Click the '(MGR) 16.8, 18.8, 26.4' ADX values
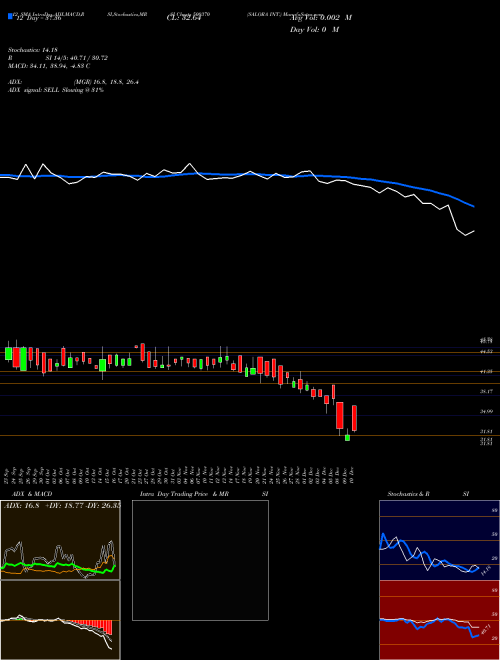Viewport: 500px width, 660px height. [x=106, y=82]
